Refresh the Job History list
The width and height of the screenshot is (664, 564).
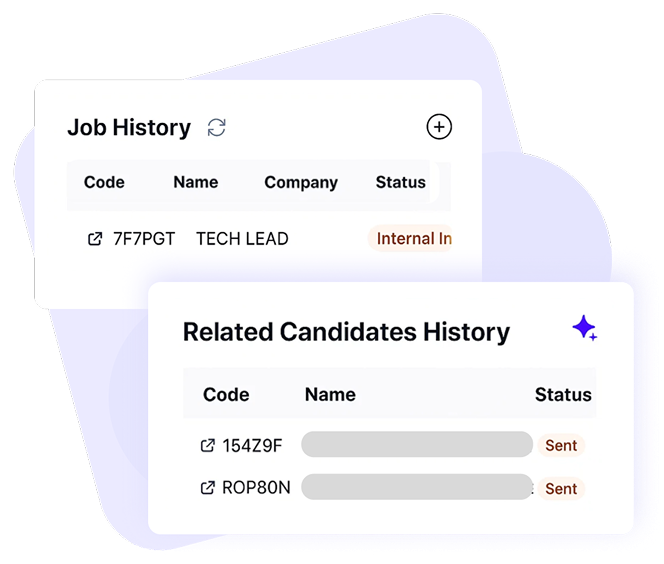click(x=216, y=127)
